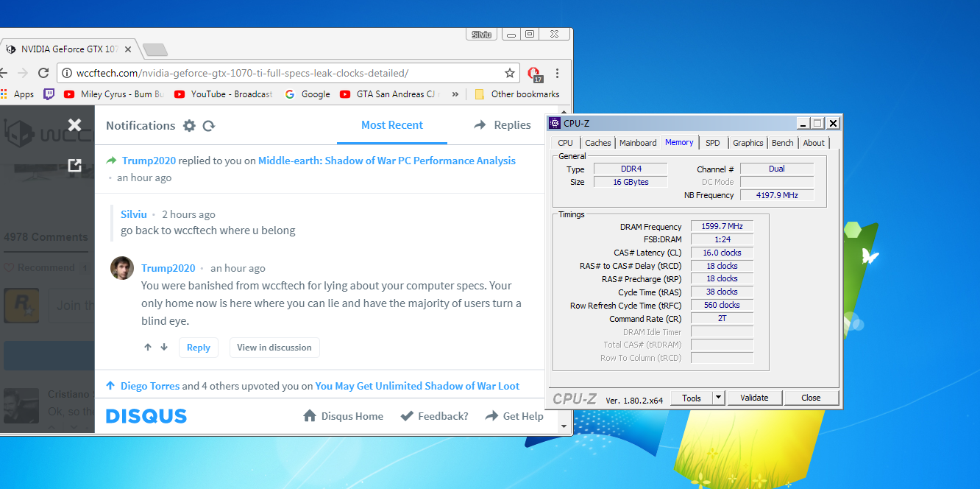Click the browser address bar URL
Viewport: 980px width, 489px height.
(243, 73)
